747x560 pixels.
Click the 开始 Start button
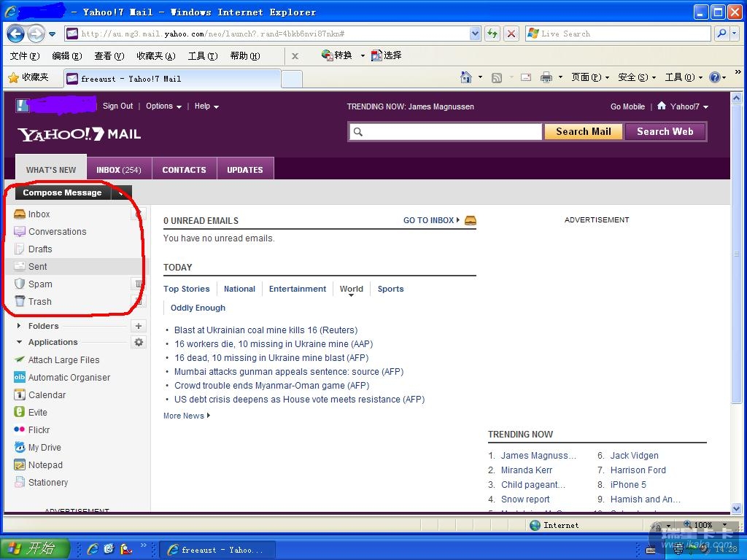(x=34, y=548)
